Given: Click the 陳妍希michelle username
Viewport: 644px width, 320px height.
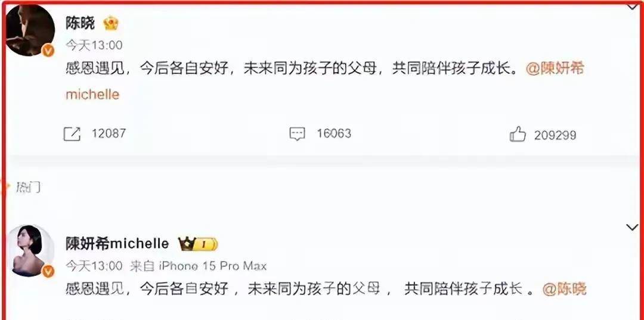Looking at the screenshot, I should coord(117,244).
